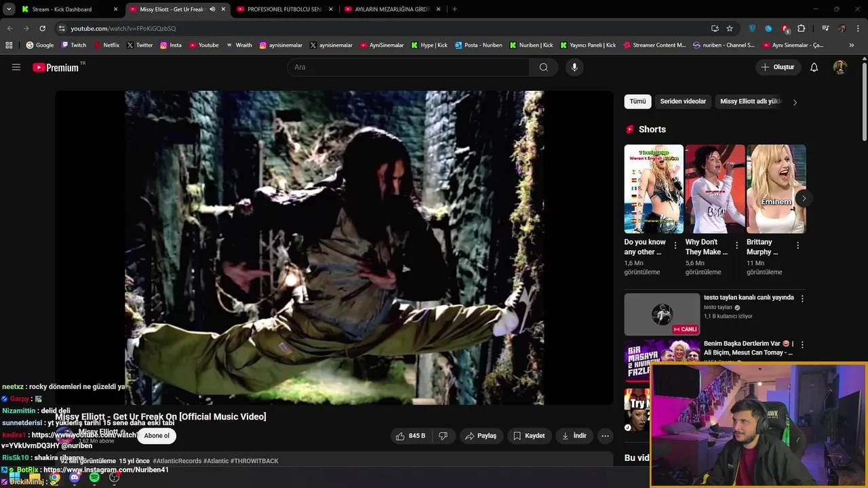Switch to the PROFESYONEL FUTBOLCU tab
The height and width of the screenshot is (488, 868).
(x=284, y=9)
